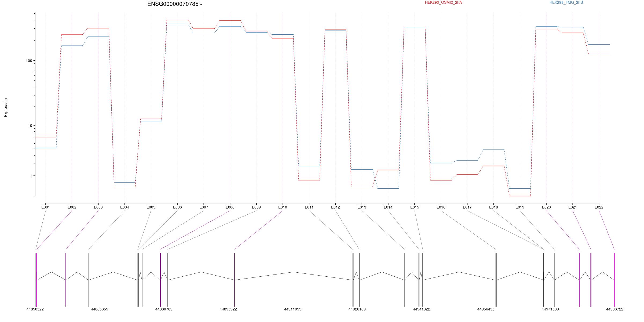644x322 pixels.
Task: Click genomic coordinate 44986722
Action: click(x=614, y=309)
